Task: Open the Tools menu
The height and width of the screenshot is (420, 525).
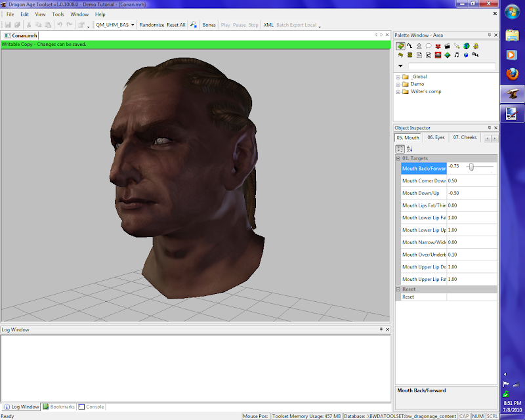Action: click(58, 14)
